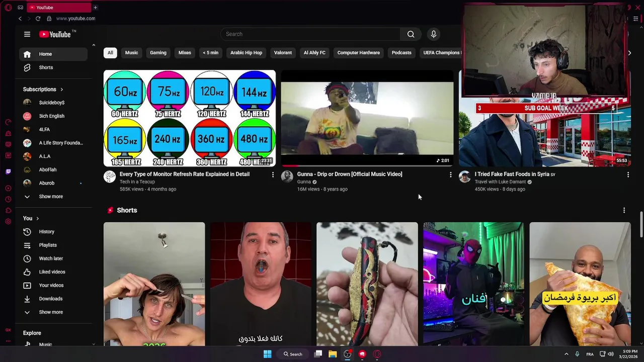This screenshot has height=362, width=644.
Task: Open Gunna channel avatar
Action: (287, 176)
